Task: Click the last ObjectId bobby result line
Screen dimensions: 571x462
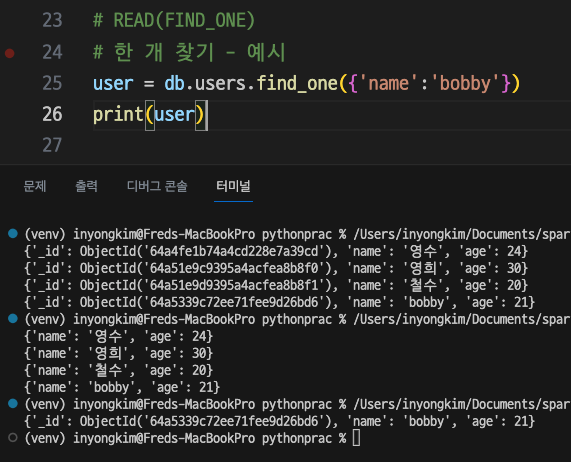Action: (279, 421)
